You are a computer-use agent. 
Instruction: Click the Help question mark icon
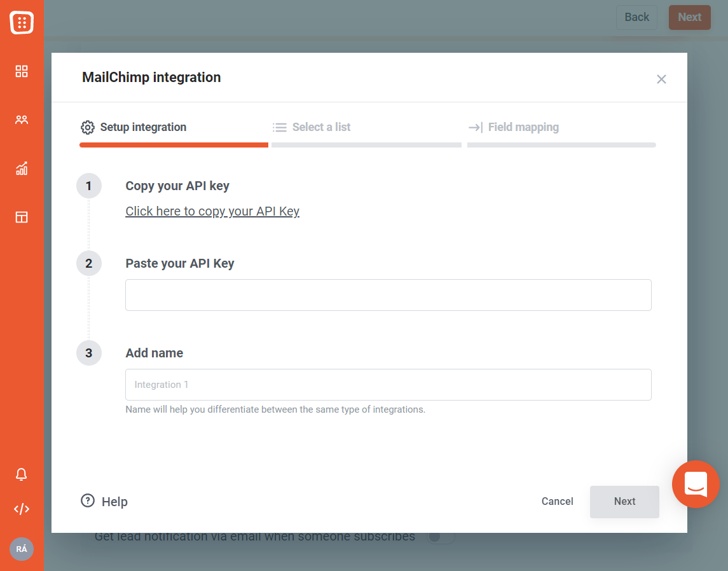pyautogui.click(x=88, y=500)
